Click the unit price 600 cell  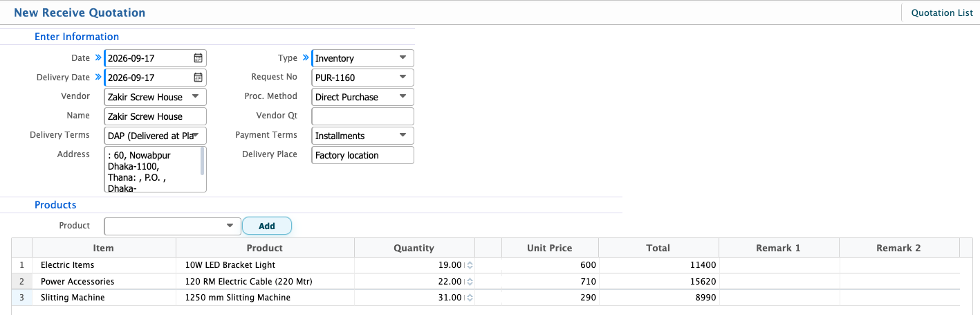[x=550, y=265]
